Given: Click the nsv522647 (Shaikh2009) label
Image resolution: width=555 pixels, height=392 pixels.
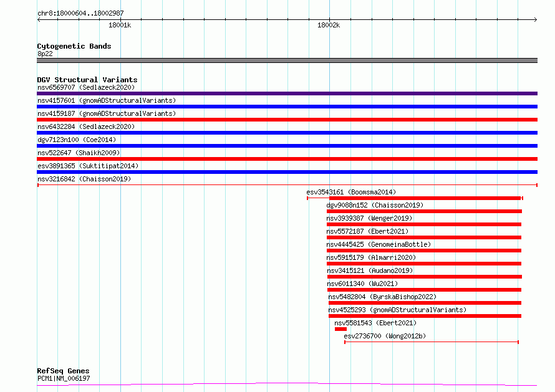Looking at the screenshot, I should [x=79, y=153].
